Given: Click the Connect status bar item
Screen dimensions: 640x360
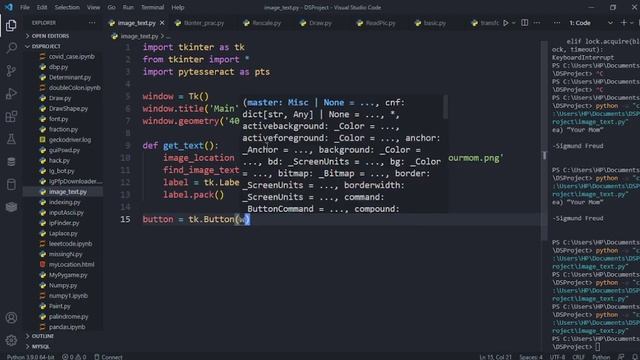Looking at the screenshot, I should point(109,357).
